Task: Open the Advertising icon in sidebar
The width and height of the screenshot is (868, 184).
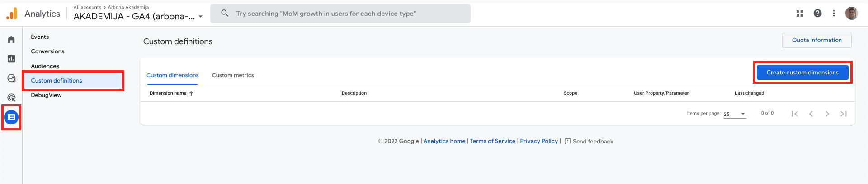Action: pos(11,97)
